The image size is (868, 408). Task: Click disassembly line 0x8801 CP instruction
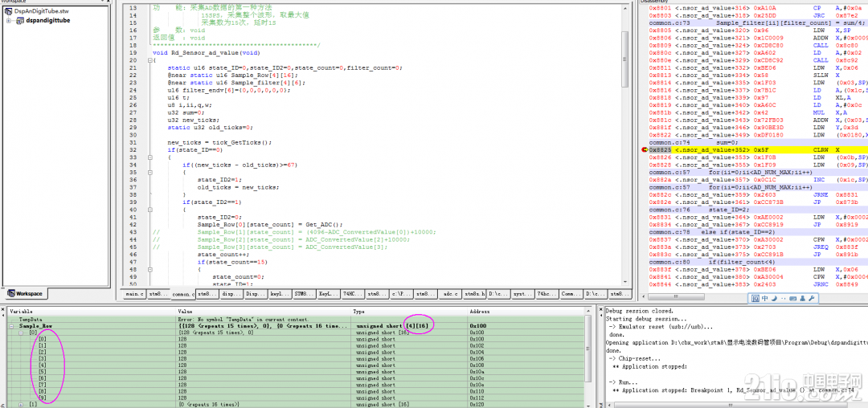pos(753,8)
